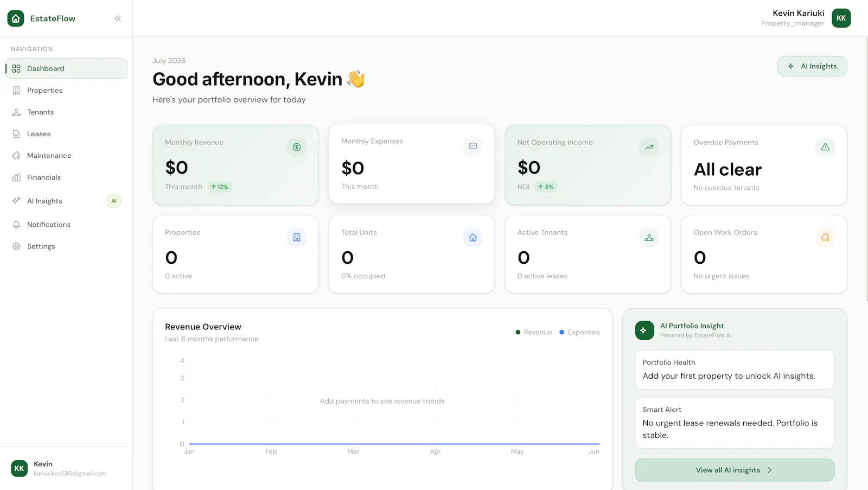This screenshot has width=868, height=490.
Task: Click the Portfolio Health insight card
Action: [x=735, y=370]
